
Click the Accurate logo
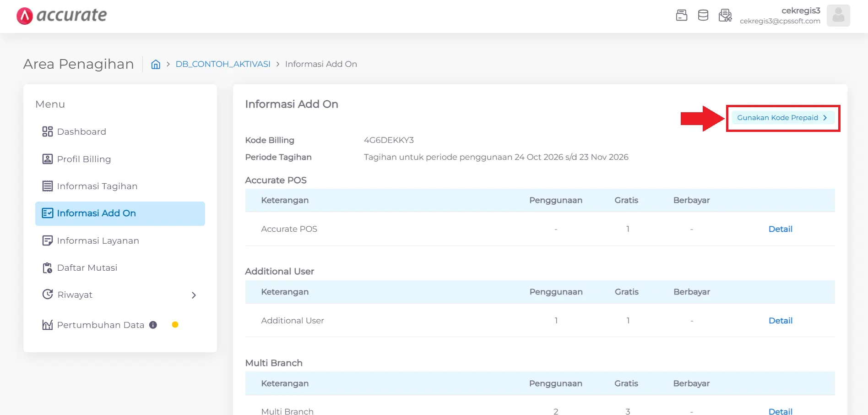click(61, 16)
